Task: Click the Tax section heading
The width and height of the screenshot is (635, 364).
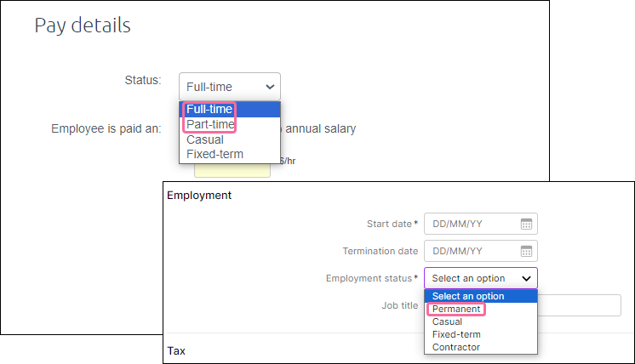Action: [176, 350]
